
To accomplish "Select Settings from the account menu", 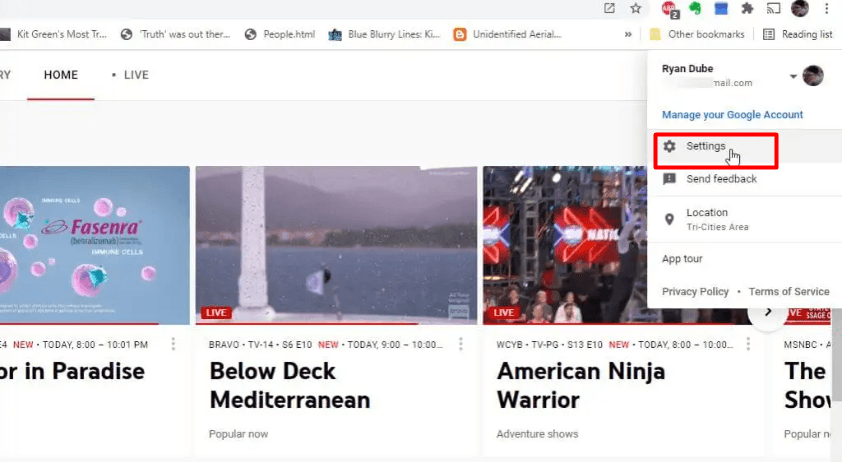I will (x=706, y=147).
